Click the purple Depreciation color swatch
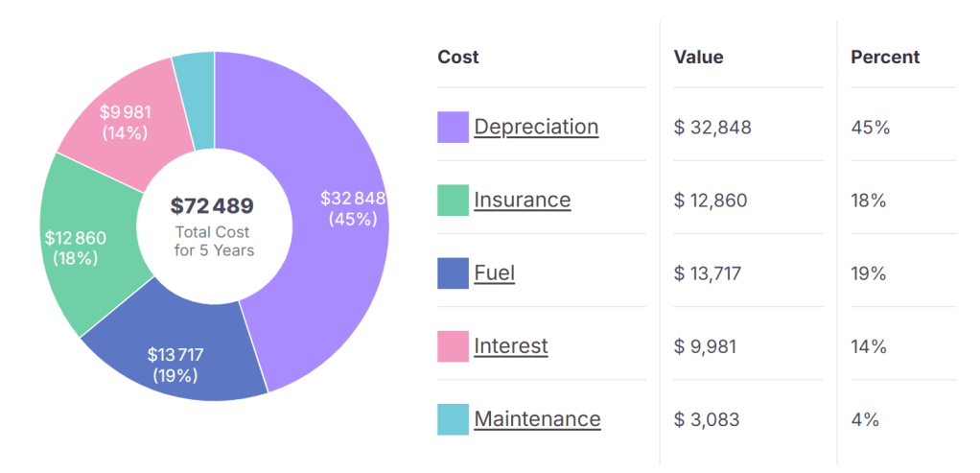This screenshot has height=473, width=980. 453,127
